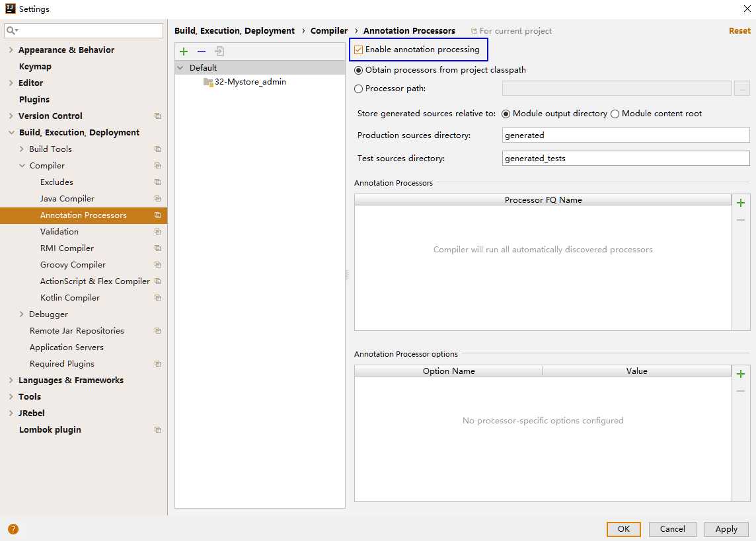Image resolution: width=756 pixels, height=541 pixels.
Task: Click project-level icon next to Version Control
Action: point(157,116)
